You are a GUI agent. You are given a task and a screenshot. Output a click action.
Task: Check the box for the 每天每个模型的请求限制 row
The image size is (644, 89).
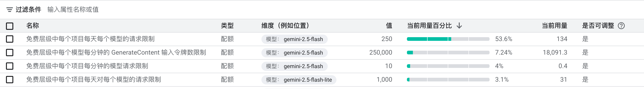pos(10,39)
